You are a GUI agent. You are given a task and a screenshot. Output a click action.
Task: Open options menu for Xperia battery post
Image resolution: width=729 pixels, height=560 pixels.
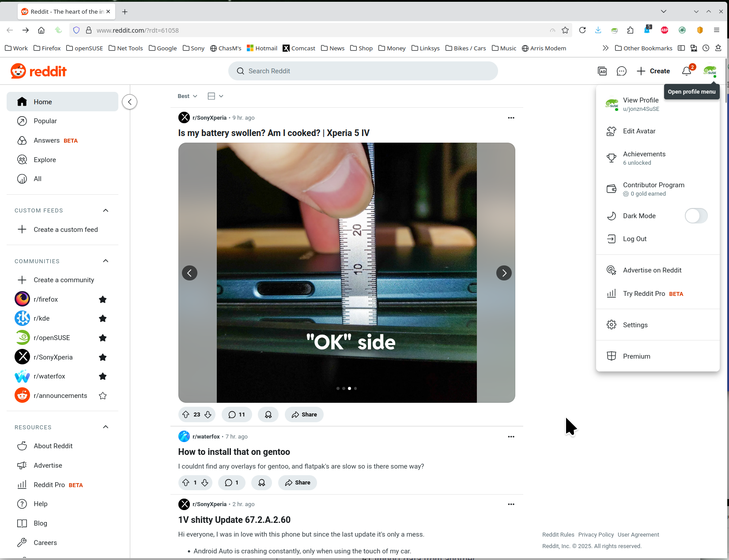pyautogui.click(x=511, y=118)
